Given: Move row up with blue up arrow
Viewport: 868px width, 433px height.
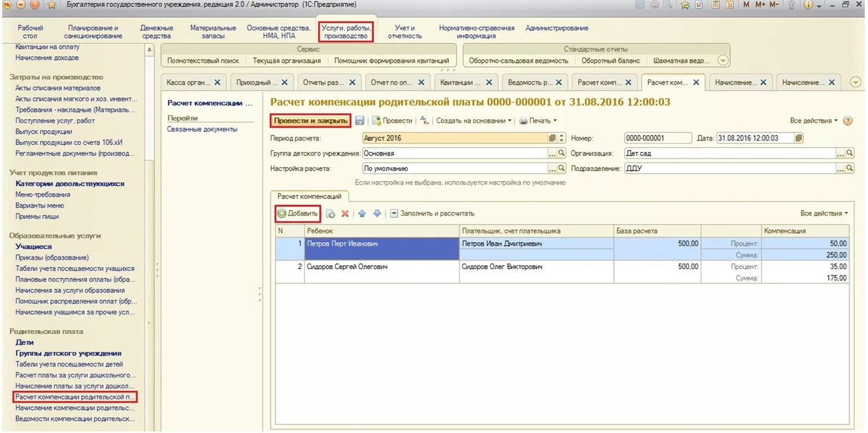Looking at the screenshot, I should (362, 214).
